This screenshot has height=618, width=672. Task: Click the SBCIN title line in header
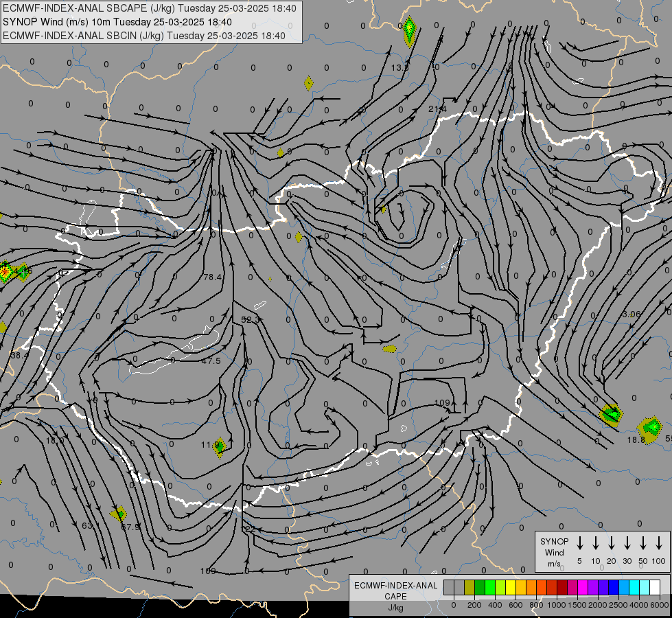pyautogui.click(x=144, y=36)
